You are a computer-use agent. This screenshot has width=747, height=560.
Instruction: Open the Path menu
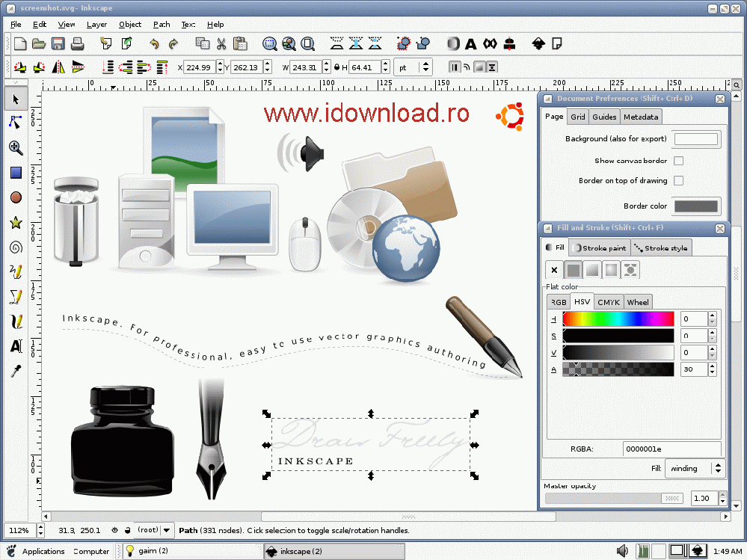point(162,24)
